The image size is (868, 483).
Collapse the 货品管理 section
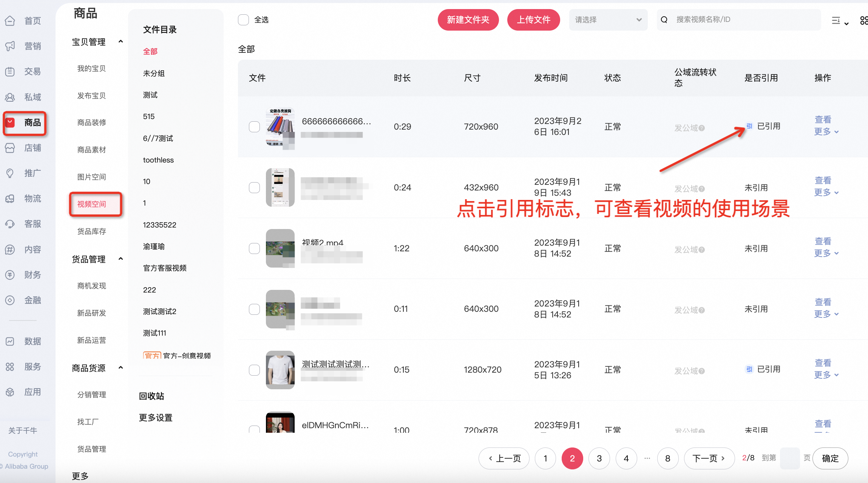[x=121, y=259]
